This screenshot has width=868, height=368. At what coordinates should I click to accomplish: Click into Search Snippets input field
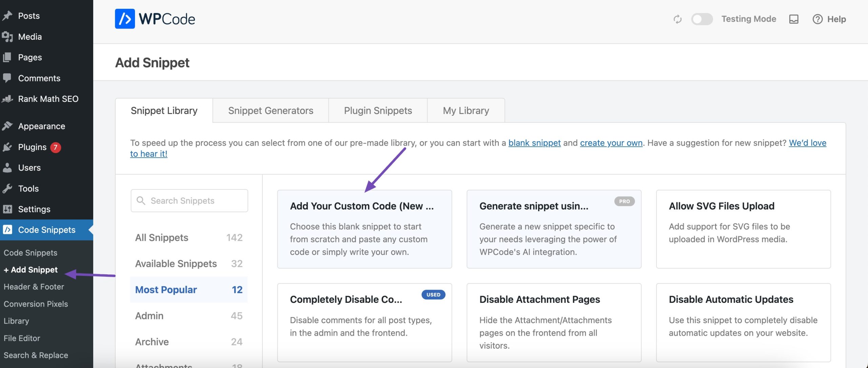[x=189, y=201]
